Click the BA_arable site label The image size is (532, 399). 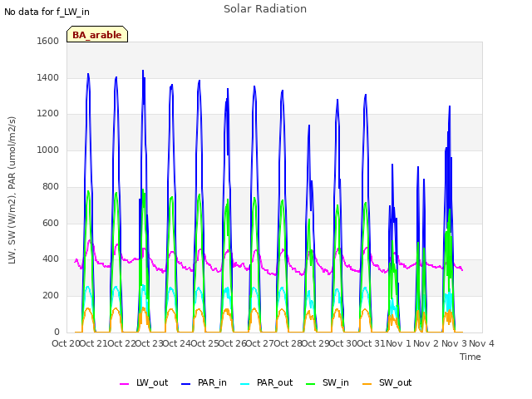tap(97, 35)
